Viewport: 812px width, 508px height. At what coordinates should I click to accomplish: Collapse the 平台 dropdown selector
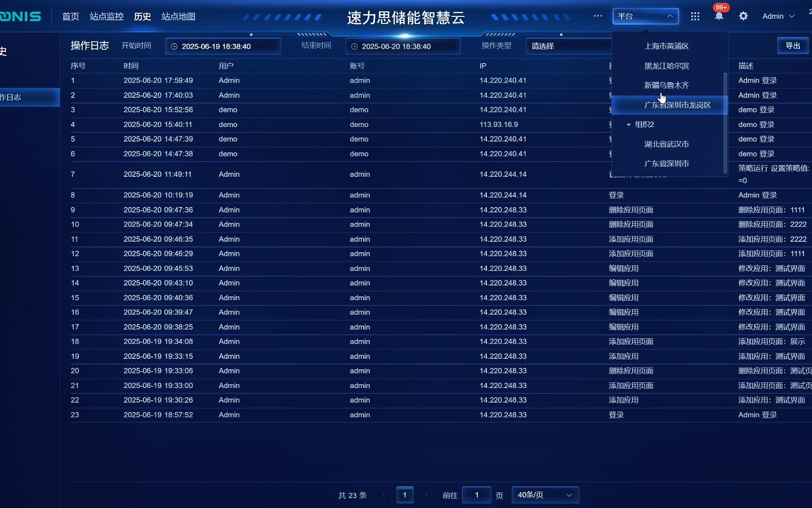(x=646, y=16)
